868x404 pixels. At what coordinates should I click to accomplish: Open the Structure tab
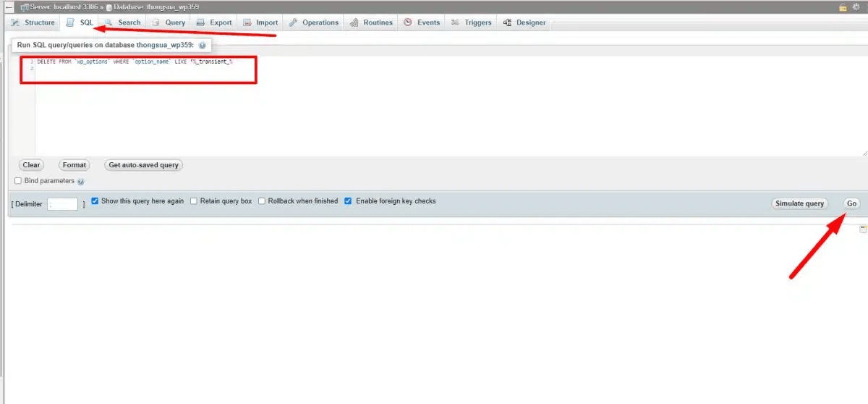[33, 22]
